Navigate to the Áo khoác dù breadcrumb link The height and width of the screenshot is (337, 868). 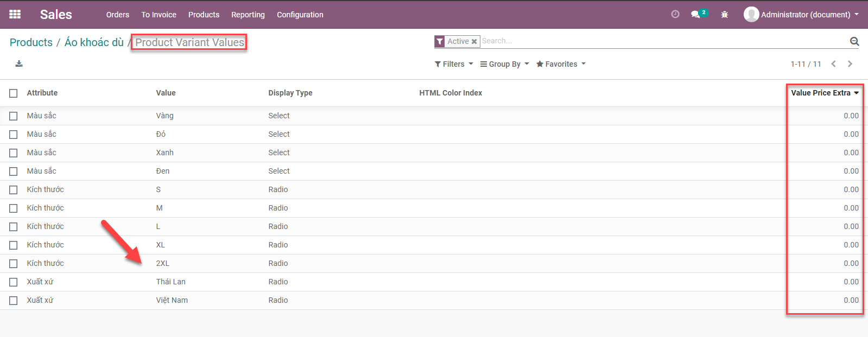(x=94, y=42)
